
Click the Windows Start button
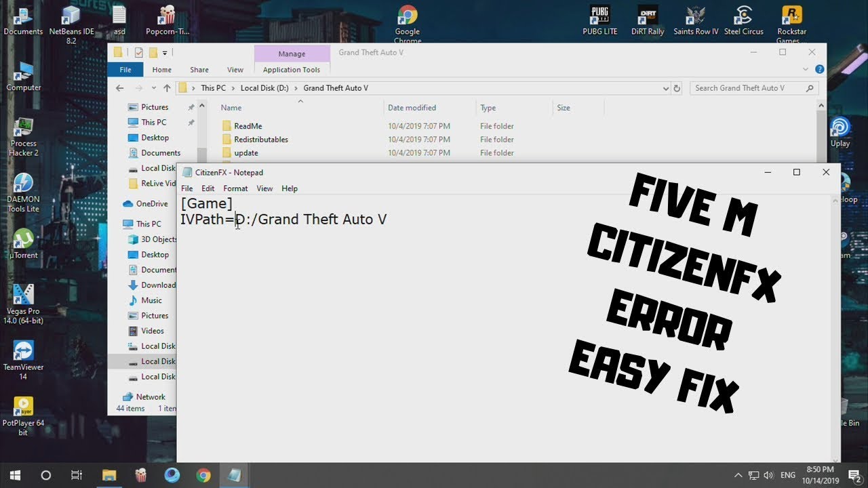pos(14,475)
